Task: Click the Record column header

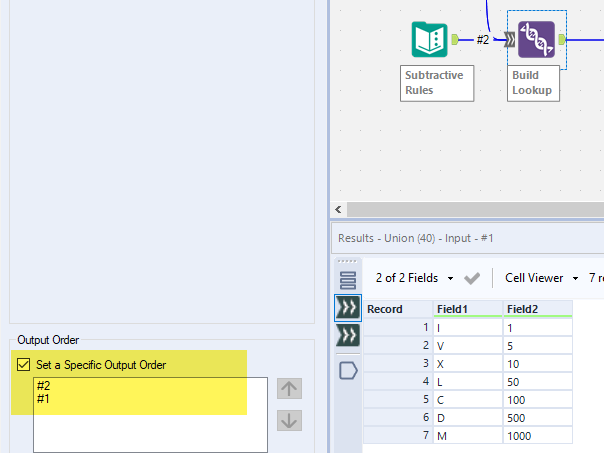Action: tap(398, 309)
